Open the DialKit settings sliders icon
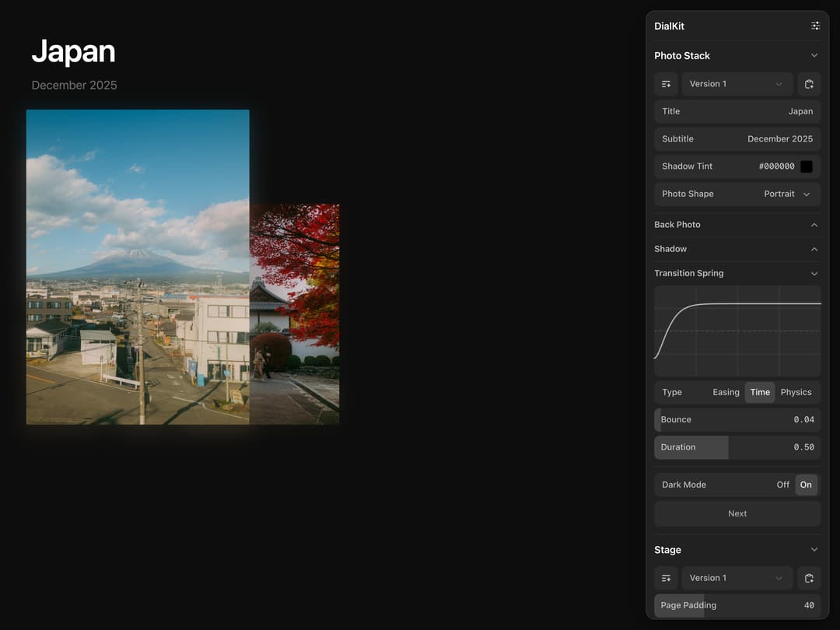The image size is (840, 630). pos(815,26)
